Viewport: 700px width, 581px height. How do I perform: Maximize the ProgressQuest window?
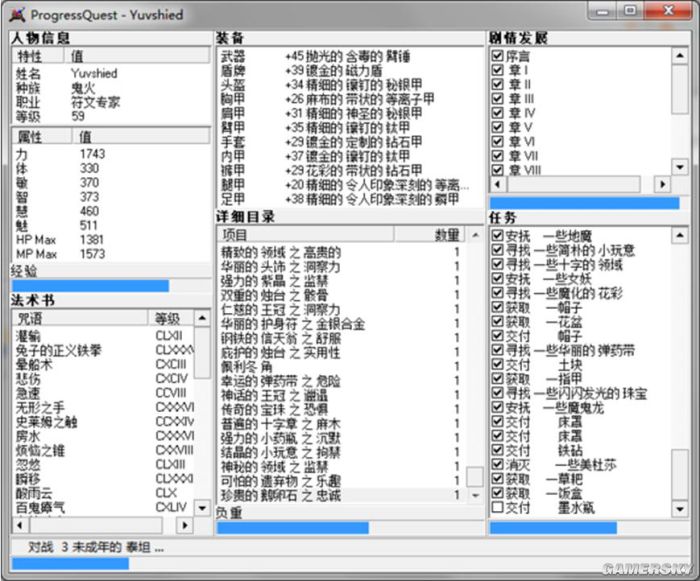(x=630, y=11)
